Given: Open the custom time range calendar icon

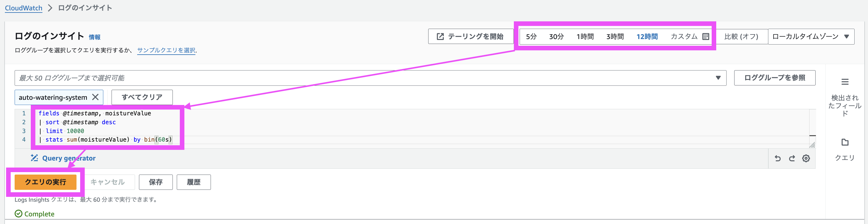Looking at the screenshot, I should tap(706, 36).
